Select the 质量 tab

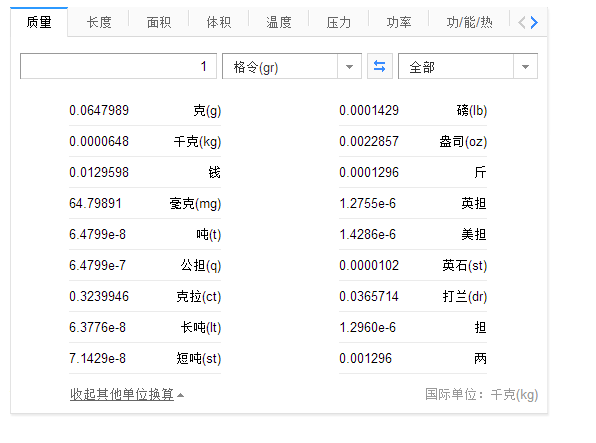point(39,22)
